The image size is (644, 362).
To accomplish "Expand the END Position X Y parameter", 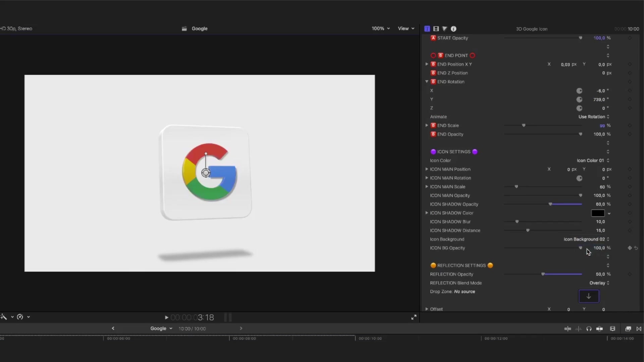I will tap(427, 64).
